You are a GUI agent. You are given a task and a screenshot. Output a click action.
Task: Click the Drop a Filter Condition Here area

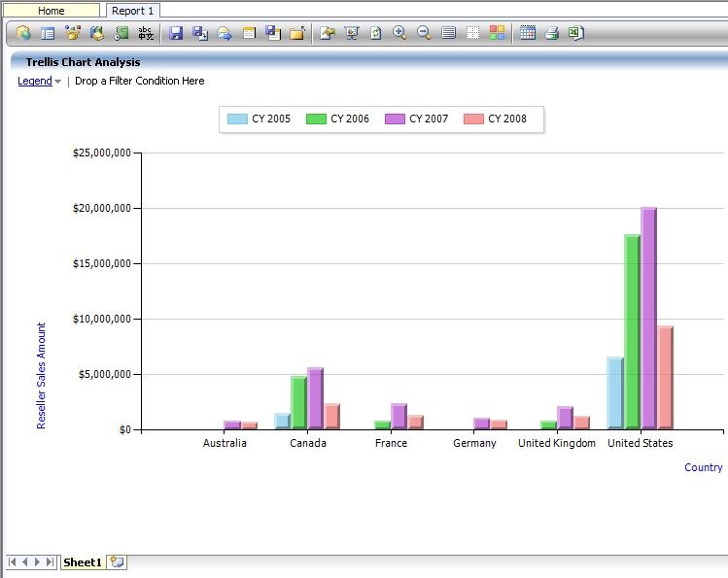coord(140,81)
